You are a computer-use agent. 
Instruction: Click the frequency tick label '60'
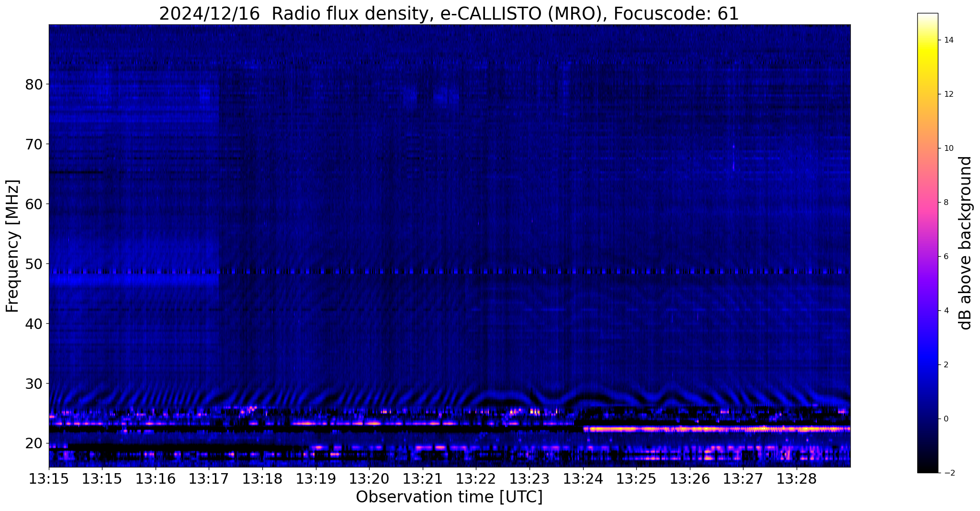[34, 204]
